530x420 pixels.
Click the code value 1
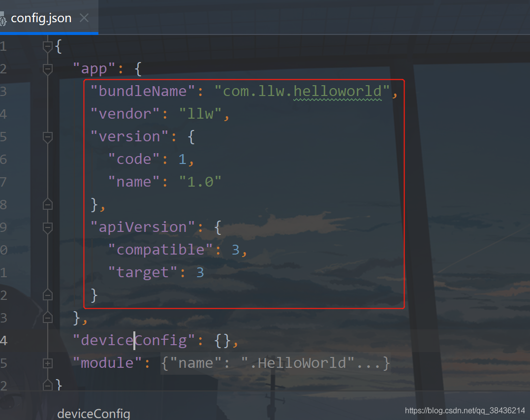point(182,159)
